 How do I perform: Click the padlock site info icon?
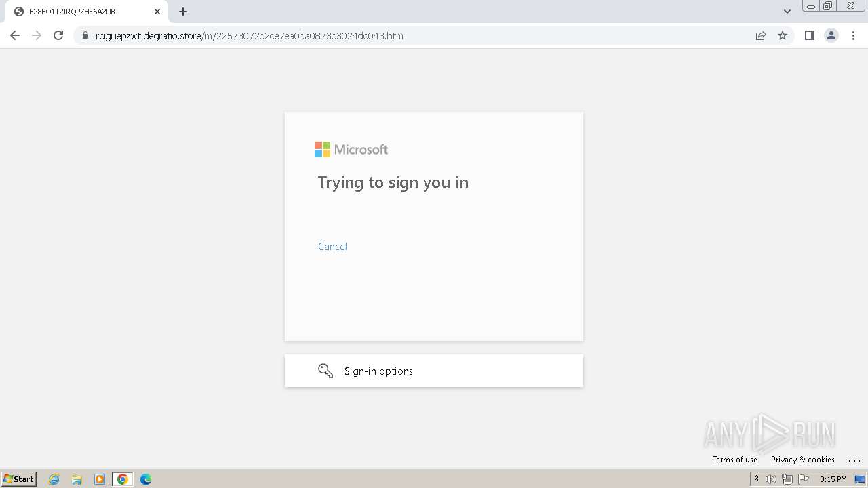coord(85,36)
